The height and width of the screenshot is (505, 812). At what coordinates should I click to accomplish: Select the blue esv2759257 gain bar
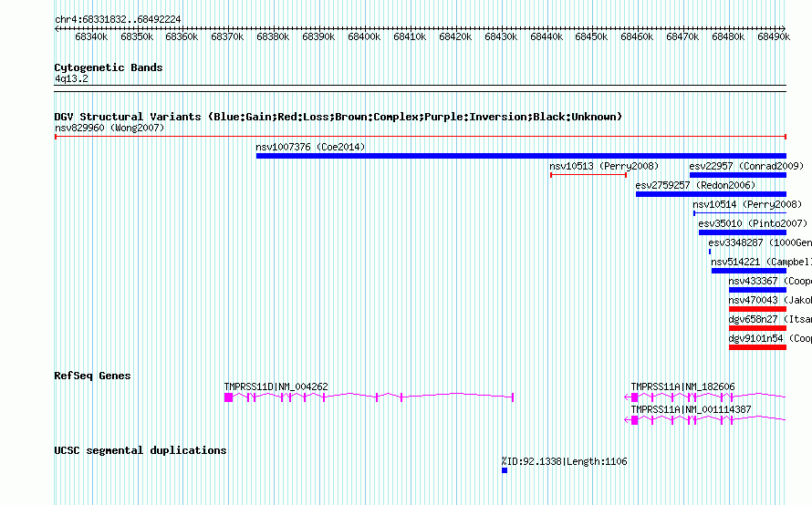pos(711,194)
